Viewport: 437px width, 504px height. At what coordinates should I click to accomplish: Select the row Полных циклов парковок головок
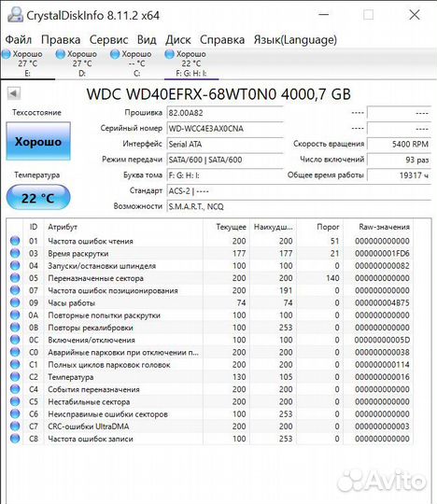pos(210,365)
